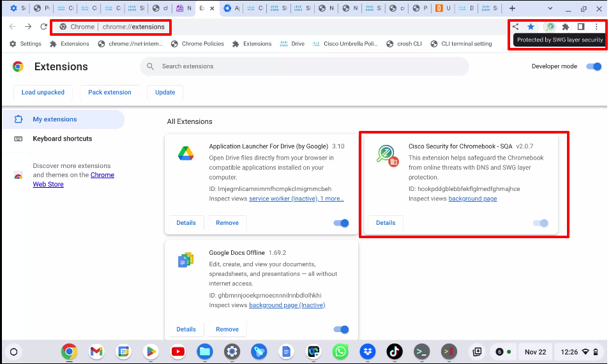Image resolution: width=611 pixels, height=364 pixels.
Task: Remove Application Launcher For Drive extension
Action: 227,223
